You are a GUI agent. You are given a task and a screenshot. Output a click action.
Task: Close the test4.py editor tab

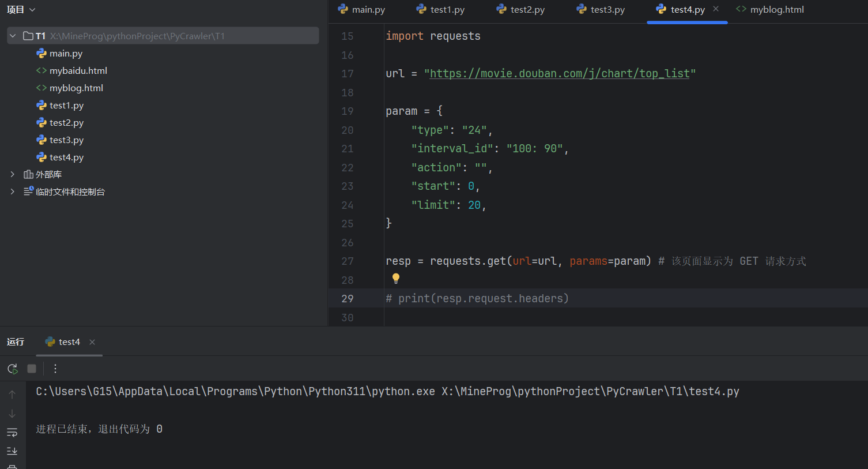(716, 9)
